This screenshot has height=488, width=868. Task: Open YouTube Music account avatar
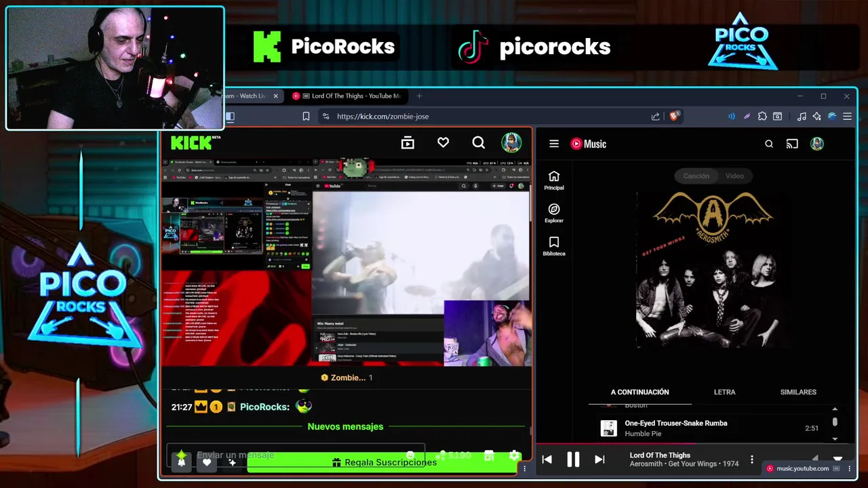click(817, 144)
